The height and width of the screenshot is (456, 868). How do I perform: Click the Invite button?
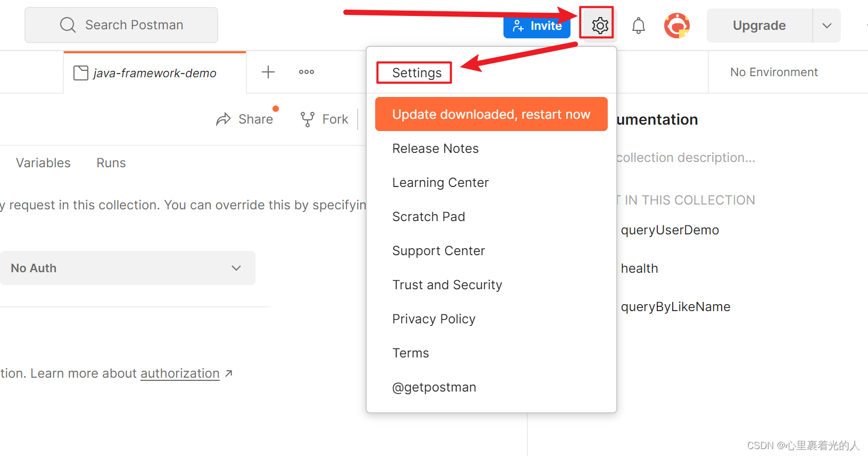[x=536, y=26]
